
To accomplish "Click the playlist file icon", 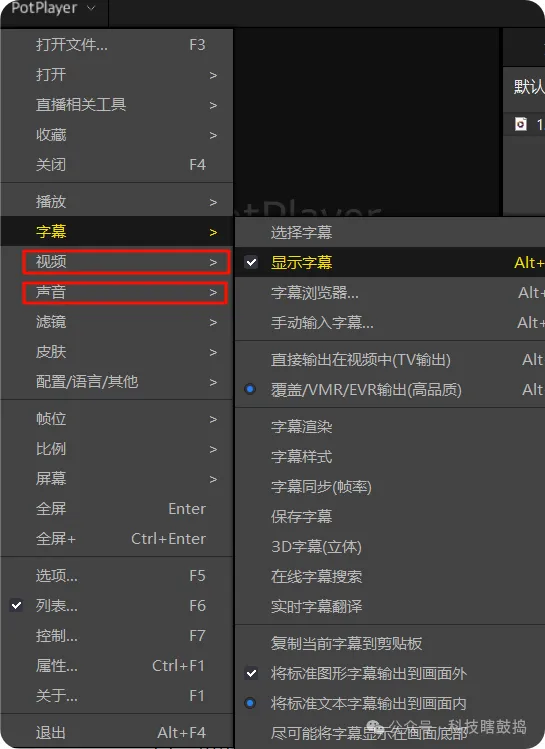I will (521, 124).
